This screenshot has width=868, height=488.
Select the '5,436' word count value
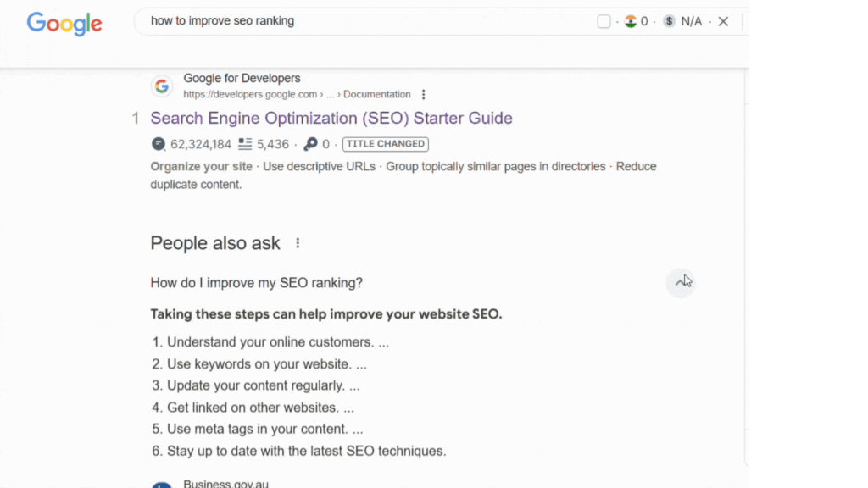click(x=272, y=144)
